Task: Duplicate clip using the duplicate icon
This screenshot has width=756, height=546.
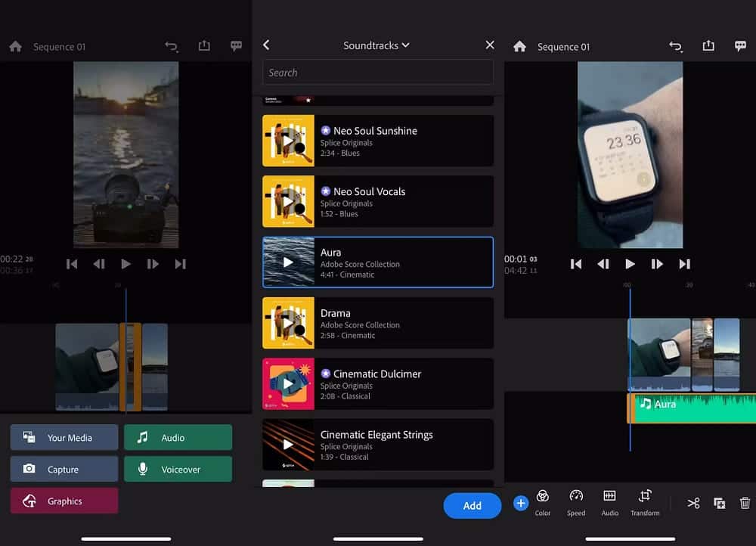Action: pyautogui.click(x=719, y=503)
